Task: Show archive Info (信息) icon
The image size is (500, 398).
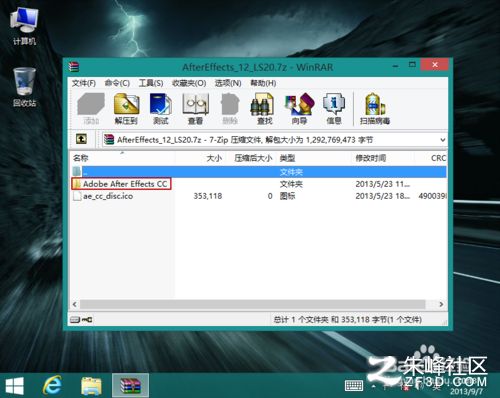Action: (x=334, y=109)
